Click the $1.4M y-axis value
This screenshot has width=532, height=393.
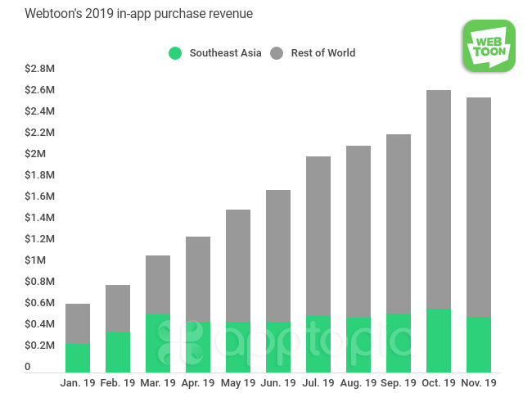click(x=40, y=218)
